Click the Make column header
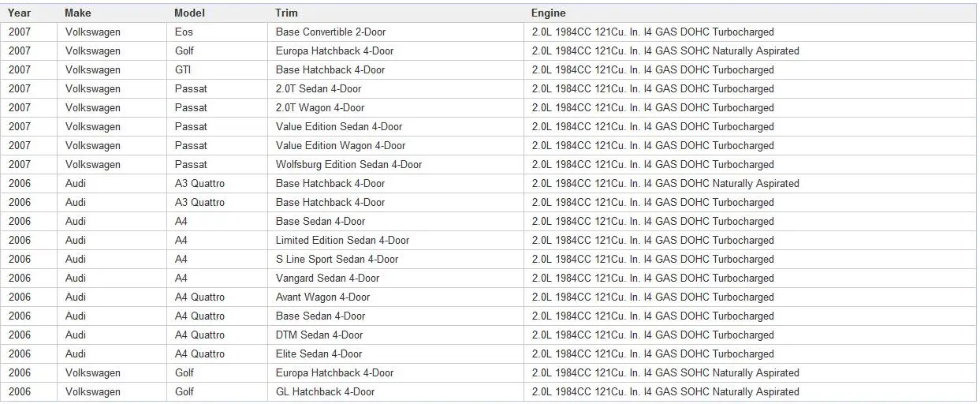Viewport: 980px width, 404px height. click(x=78, y=13)
